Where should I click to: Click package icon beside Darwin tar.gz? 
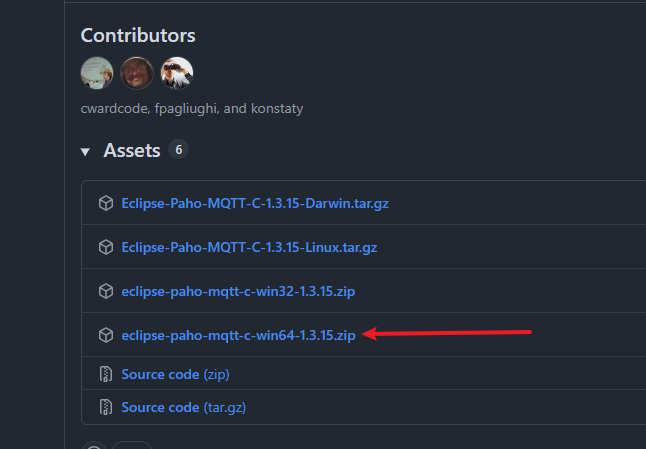point(106,203)
